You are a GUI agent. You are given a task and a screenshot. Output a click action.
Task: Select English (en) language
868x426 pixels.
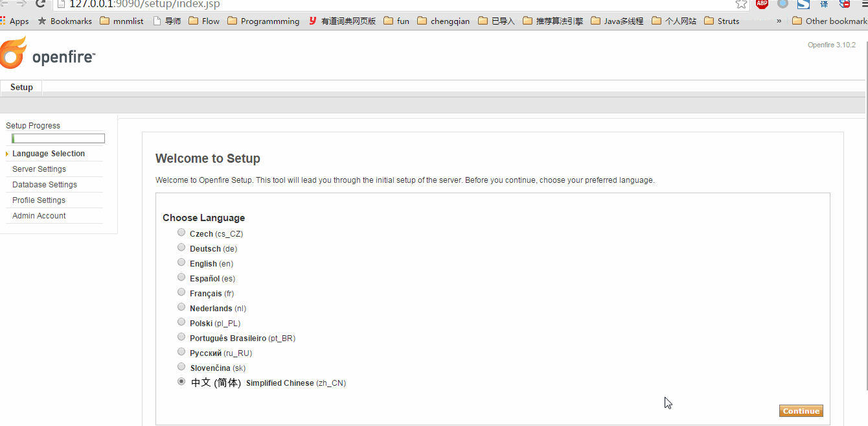click(181, 262)
